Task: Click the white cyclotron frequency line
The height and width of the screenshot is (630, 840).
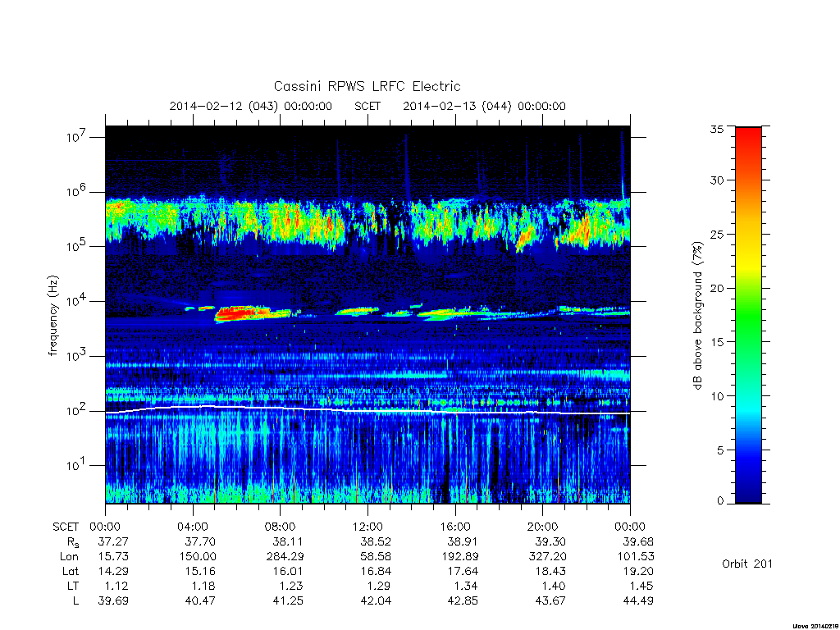Action: pos(367,410)
